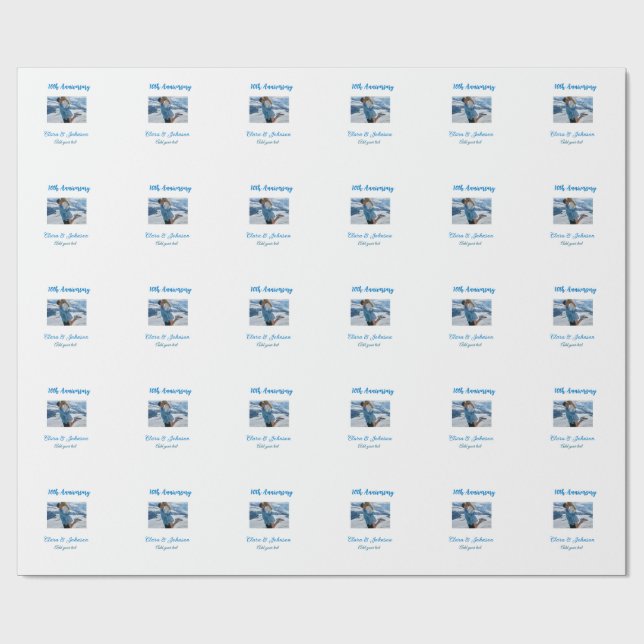Click 'Clara & Johnson' names in first row, first column
This screenshot has width=644, height=644.
pyautogui.click(x=66, y=133)
